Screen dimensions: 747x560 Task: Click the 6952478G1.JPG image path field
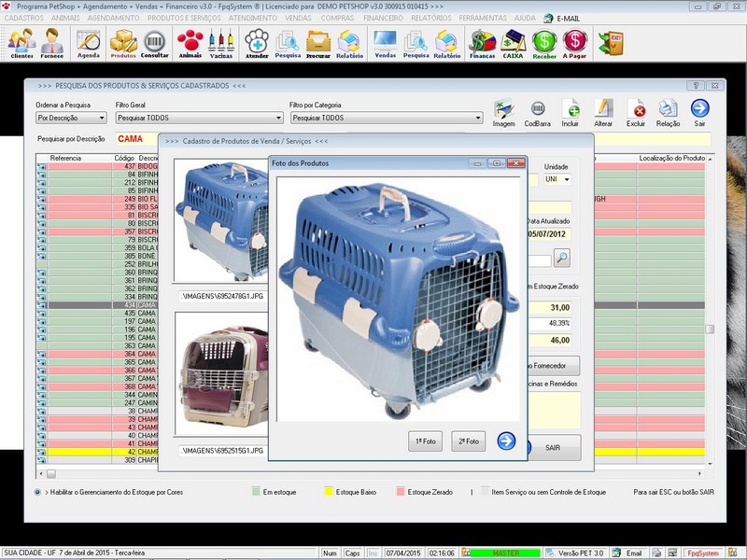(223, 296)
